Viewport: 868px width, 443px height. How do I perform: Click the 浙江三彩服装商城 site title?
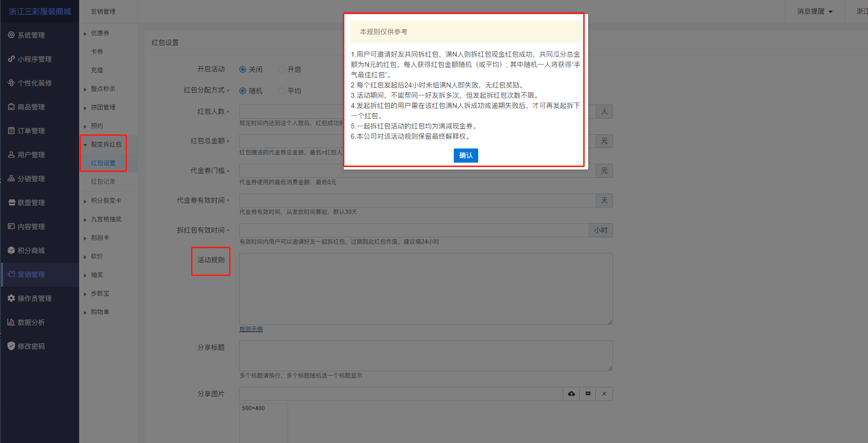coord(40,11)
